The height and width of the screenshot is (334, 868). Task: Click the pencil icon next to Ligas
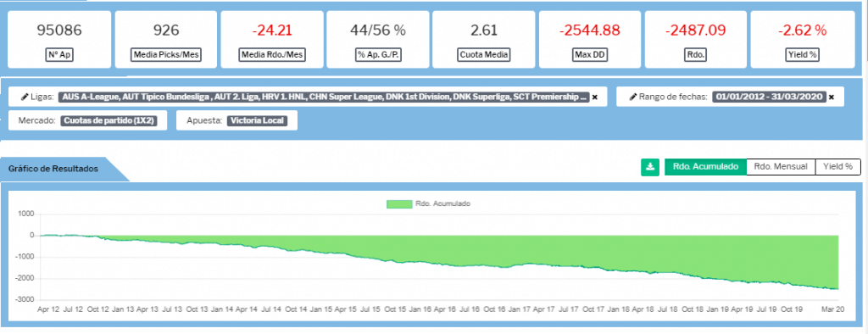25,97
